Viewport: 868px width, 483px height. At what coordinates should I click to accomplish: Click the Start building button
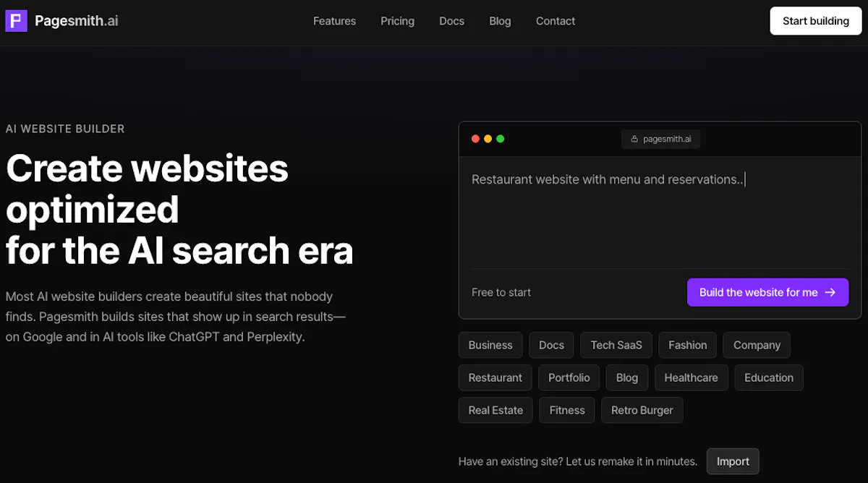816,21
